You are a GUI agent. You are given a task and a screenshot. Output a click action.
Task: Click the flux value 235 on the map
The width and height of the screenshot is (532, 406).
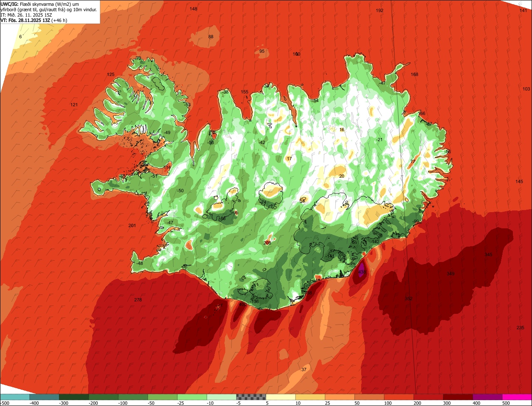tap(520, 328)
